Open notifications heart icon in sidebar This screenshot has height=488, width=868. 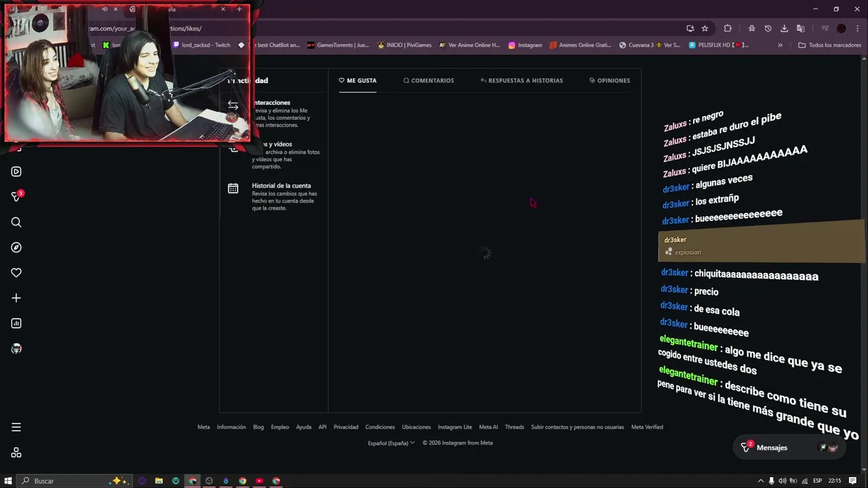coord(16,272)
